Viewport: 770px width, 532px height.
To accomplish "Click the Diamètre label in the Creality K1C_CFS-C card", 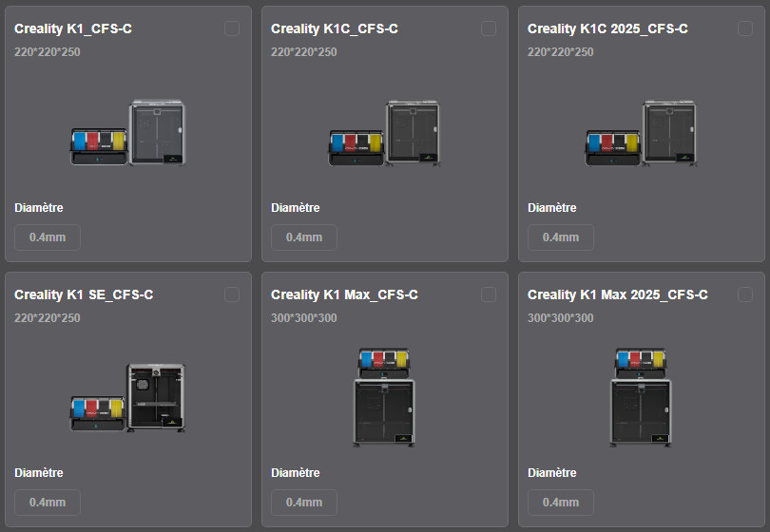I will [296, 208].
